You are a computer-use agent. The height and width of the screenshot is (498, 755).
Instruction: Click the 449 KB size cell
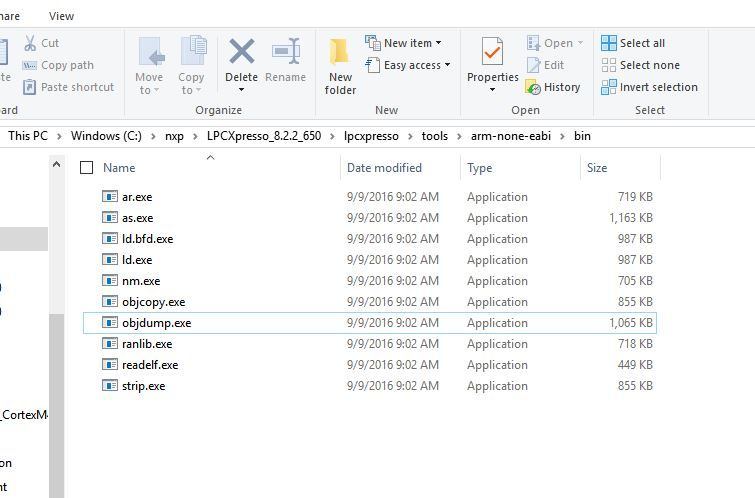(x=635, y=365)
